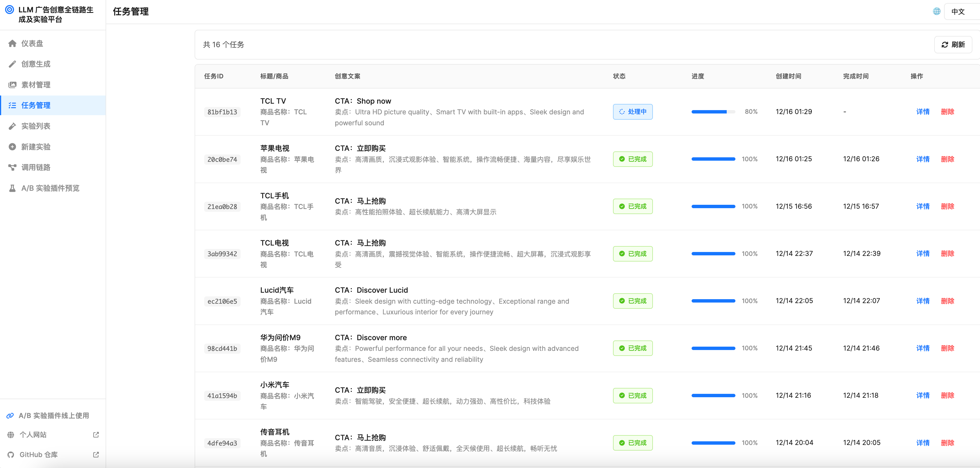
Task: Click the 100% progress bar for 苹果电视
Action: (x=713, y=159)
